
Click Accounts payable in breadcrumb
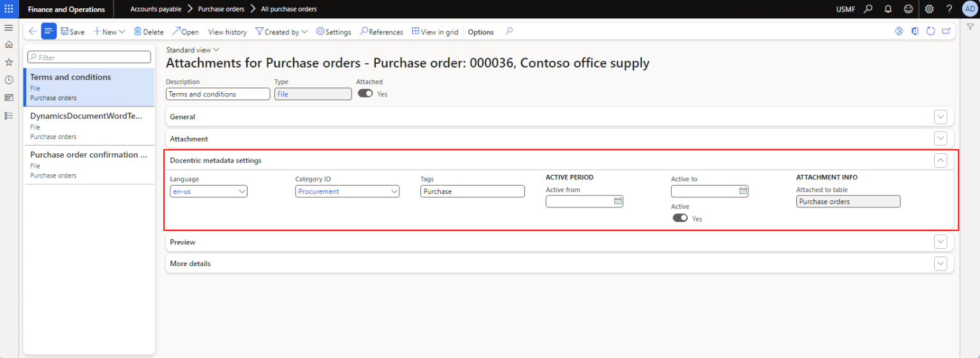(x=156, y=9)
